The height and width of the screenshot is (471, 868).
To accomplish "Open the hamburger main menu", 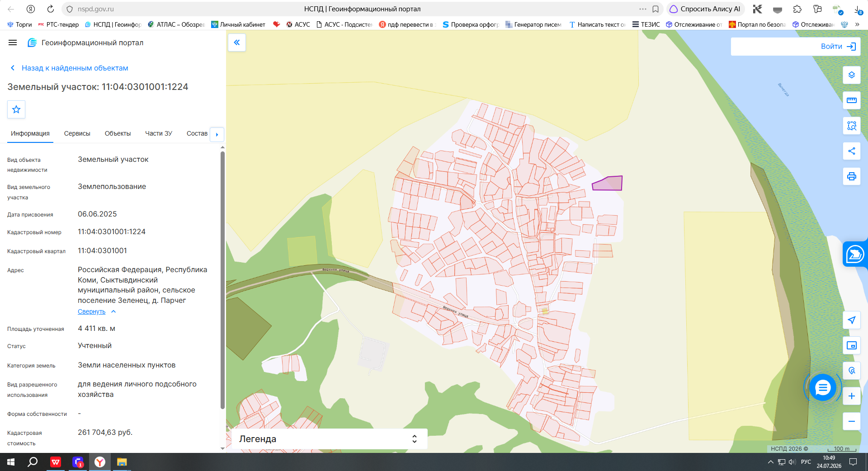I will point(13,42).
